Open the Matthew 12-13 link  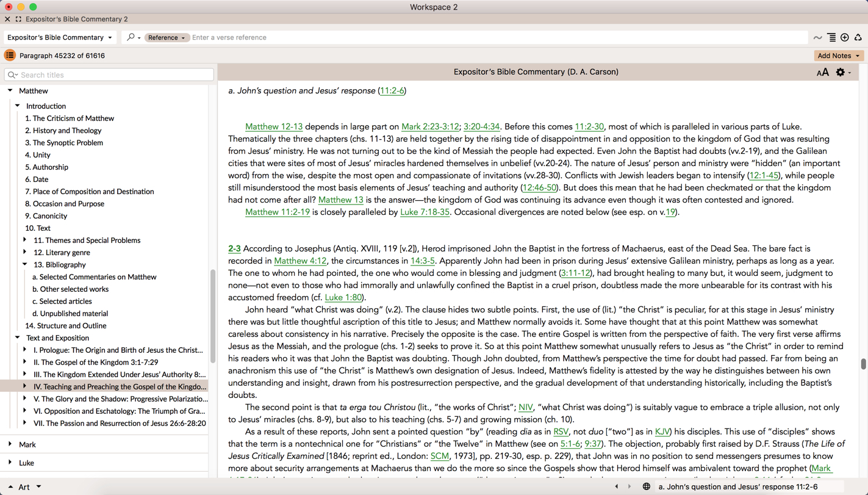click(274, 127)
